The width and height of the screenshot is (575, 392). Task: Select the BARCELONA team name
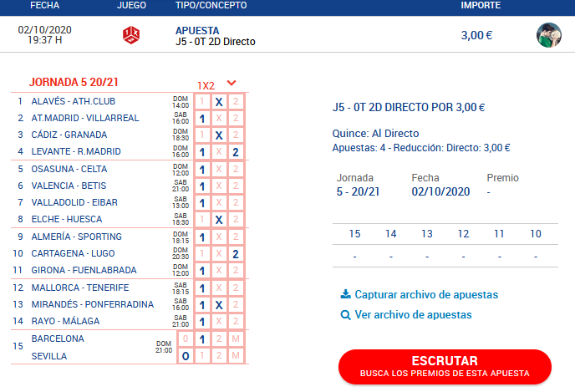coord(58,339)
